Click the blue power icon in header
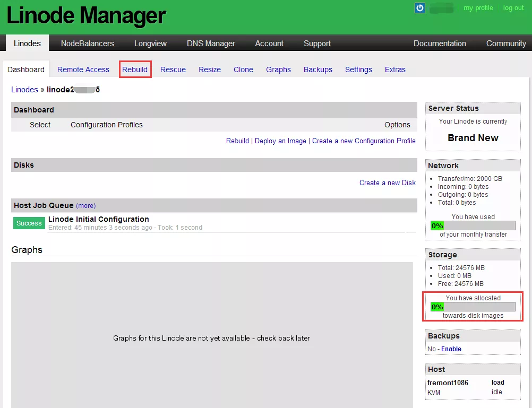Viewport: 532px width, 408px height. 419,8
